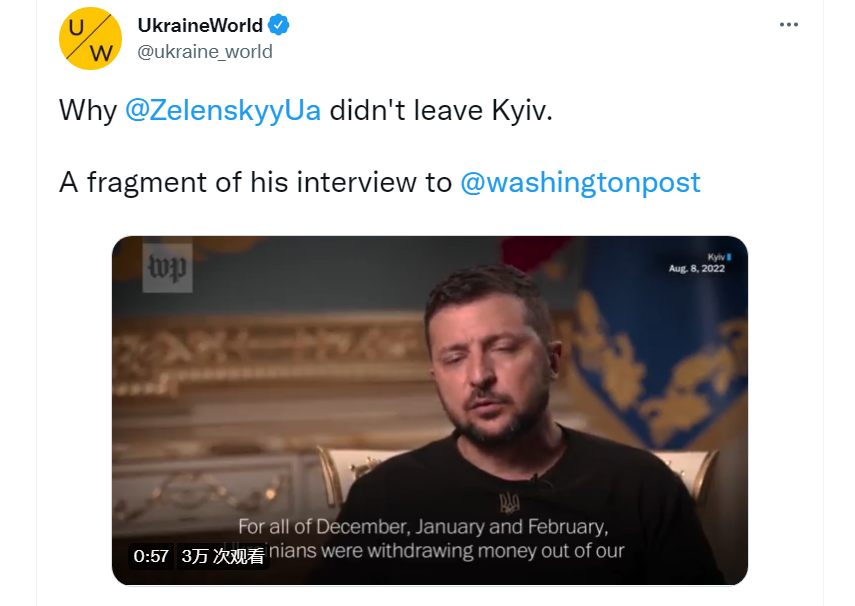Click the text "A fragment of his interview to"
The height and width of the screenshot is (606, 855).
[x=256, y=182]
